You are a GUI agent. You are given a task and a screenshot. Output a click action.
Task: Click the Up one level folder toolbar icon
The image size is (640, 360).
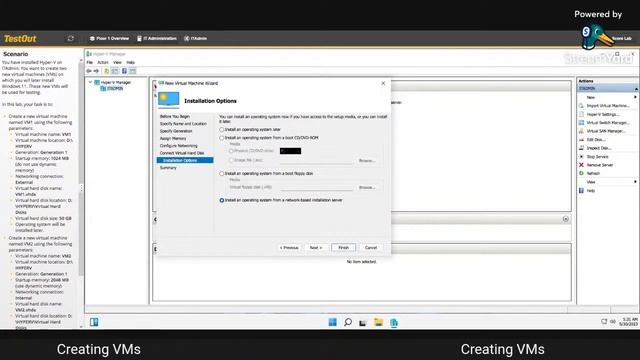coord(107,71)
